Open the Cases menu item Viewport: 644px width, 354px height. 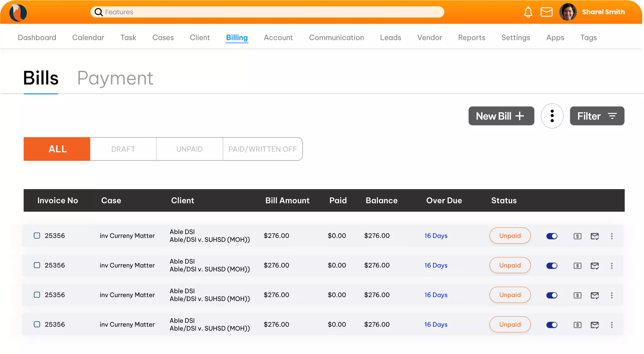(163, 38)
